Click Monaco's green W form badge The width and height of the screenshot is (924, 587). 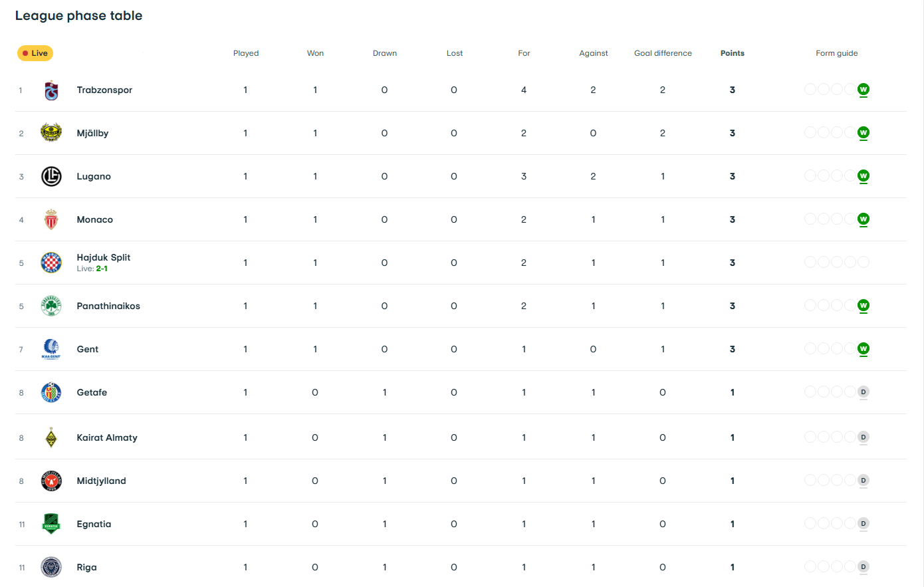pos(864,219)
